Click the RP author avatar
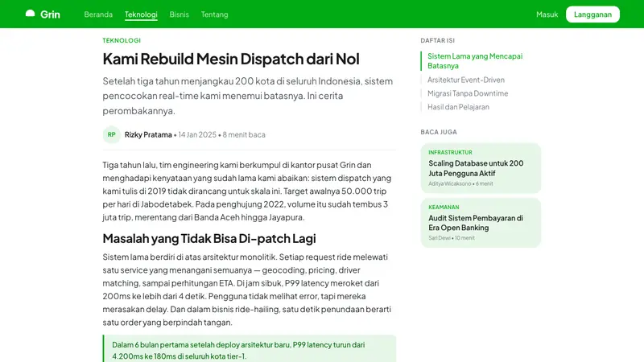The height and width of the screenshot is (362, 644). click(x=111, y=134)
